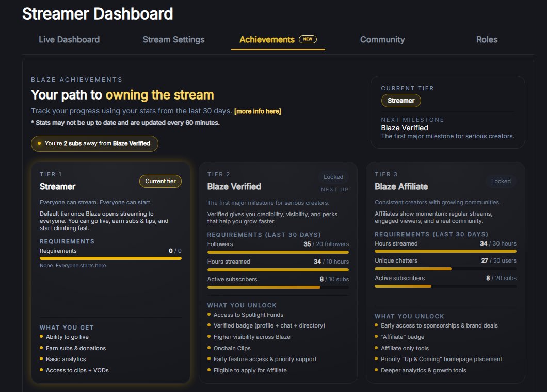Click the Tier 1 Requirements progress bar
The image size is (547, 392).
pos(110,258)
